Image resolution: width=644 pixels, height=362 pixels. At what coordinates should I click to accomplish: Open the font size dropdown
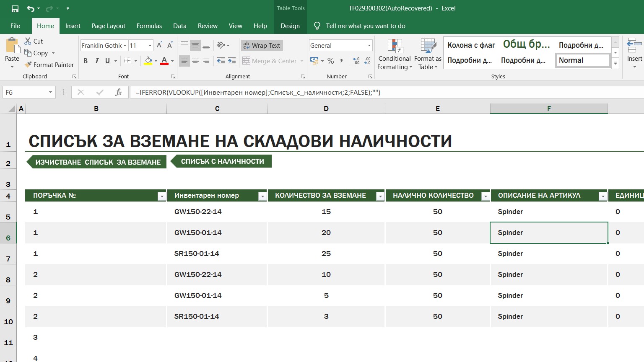[150, 45]
